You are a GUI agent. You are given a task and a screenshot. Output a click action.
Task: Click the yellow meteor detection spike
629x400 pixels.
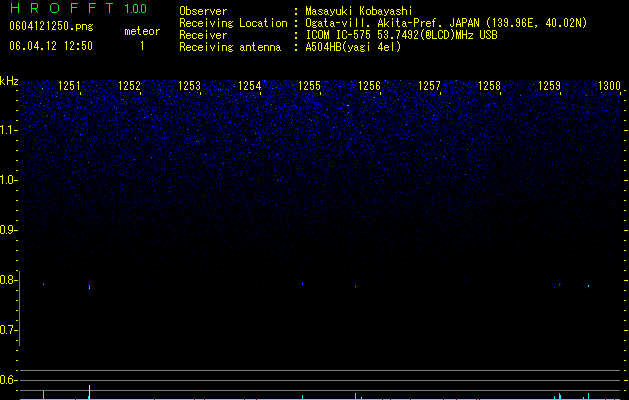click(89, 392)
